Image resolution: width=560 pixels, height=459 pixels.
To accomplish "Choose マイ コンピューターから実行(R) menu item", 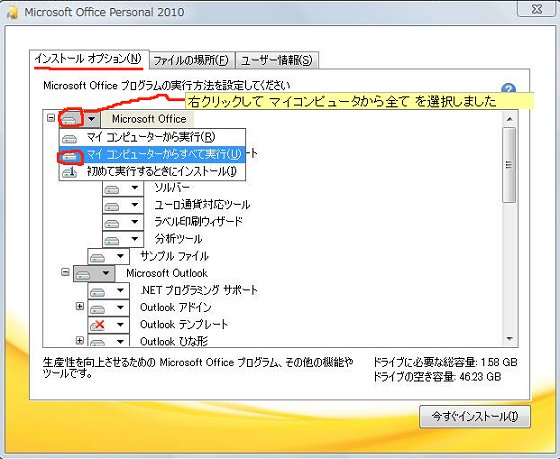I will tap(152, 138).
